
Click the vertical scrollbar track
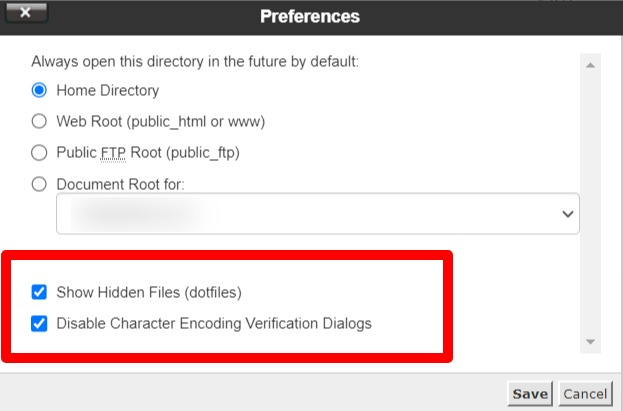590,200
